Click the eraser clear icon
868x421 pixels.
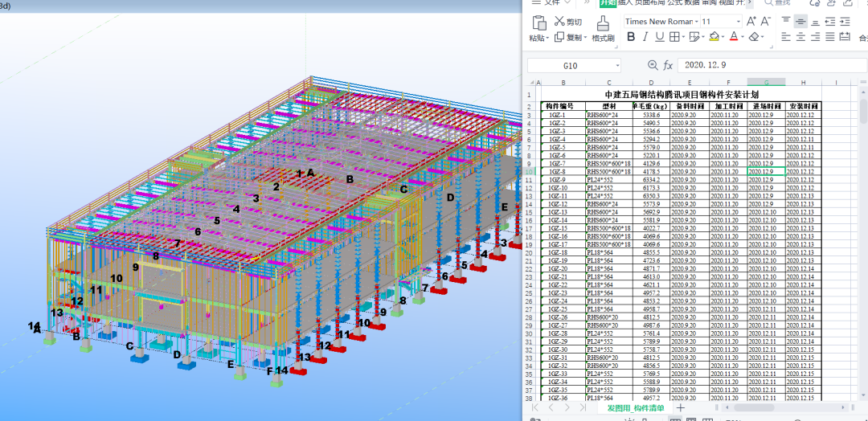753,37
